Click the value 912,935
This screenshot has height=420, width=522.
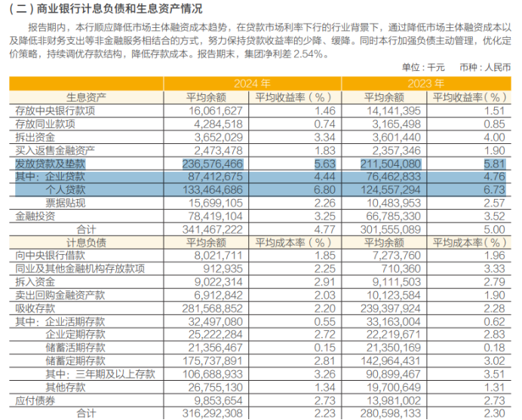click(x=223, y=268)
